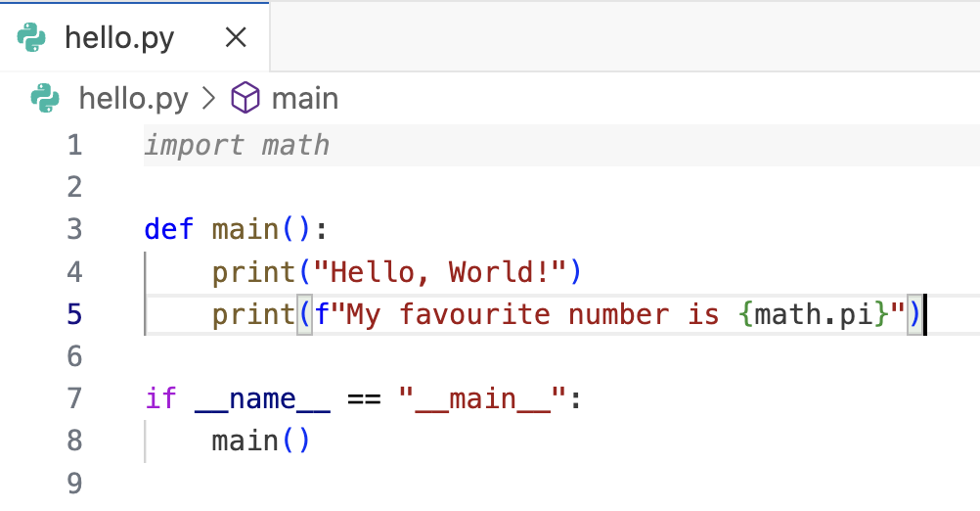Screen dimensions: 980x511
Task: Click the word 'import' on line 1
Action: click(194, 146)
